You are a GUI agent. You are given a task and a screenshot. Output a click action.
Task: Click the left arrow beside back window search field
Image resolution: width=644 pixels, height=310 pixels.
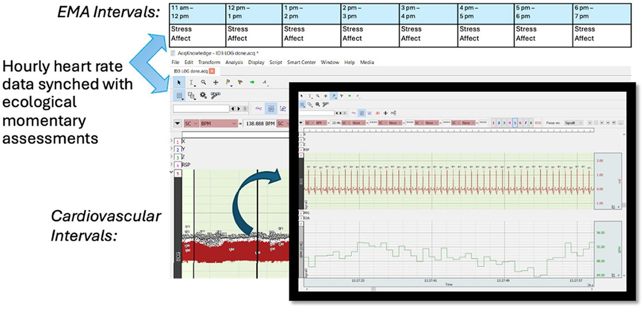point(233,108)
